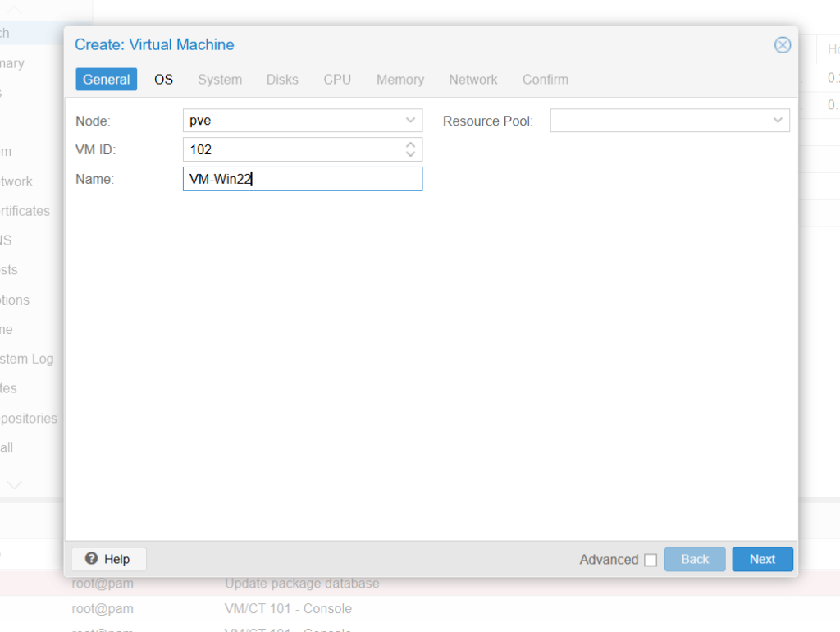Screen dimensions: 840x632
Task: Click the Next button
Action: click(x=762, y=559)
